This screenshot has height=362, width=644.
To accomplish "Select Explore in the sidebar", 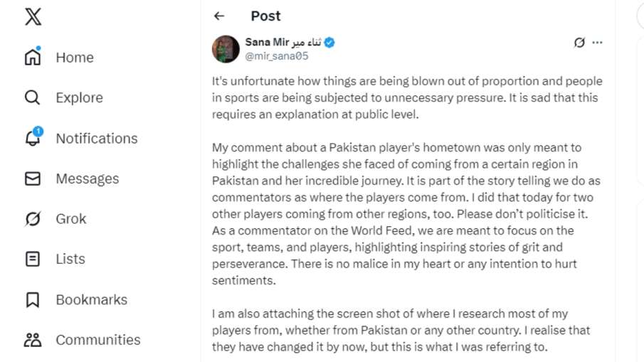I will click(x=79, y=98).
